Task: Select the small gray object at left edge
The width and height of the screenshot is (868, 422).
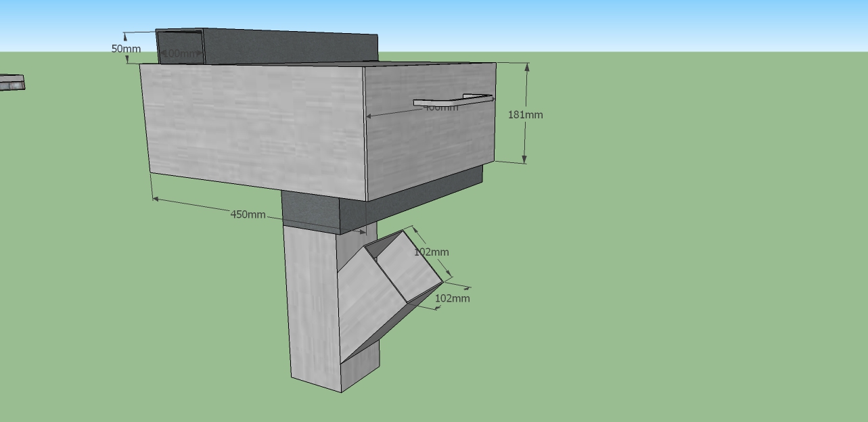Action: click(x=12, y=83)
